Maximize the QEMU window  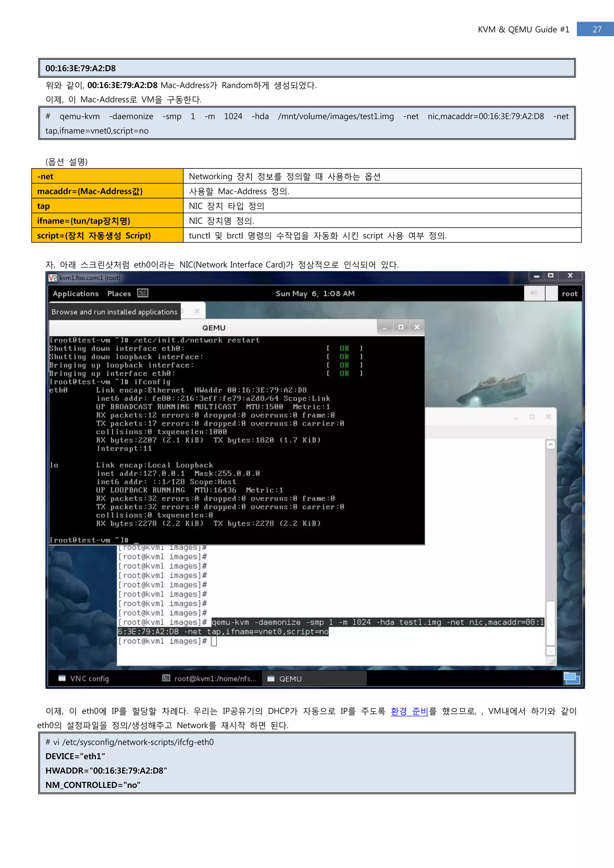(401, 327)
